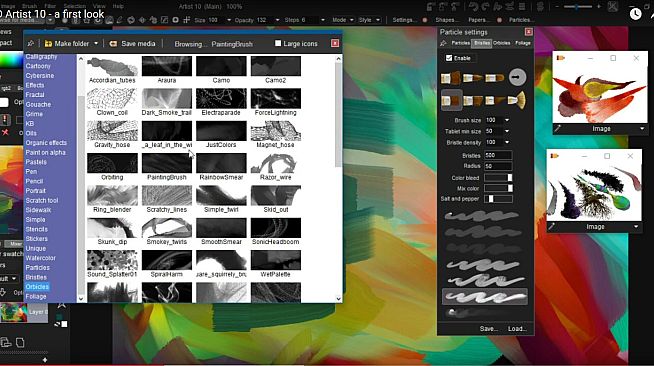Image resolution: width=654 pixels, height=366 pixels.
Task: Select the Watercolor category in list
Action: tap(40, 258)
